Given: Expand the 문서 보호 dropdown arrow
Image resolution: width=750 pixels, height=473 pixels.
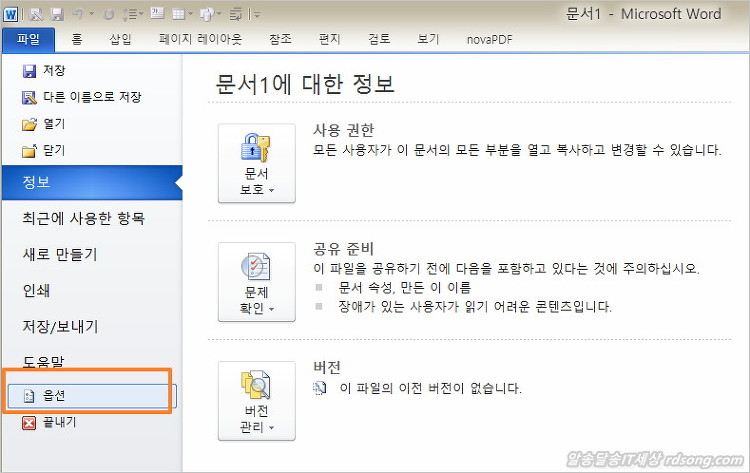Looking at the screenshot, I should click(271, 190).
